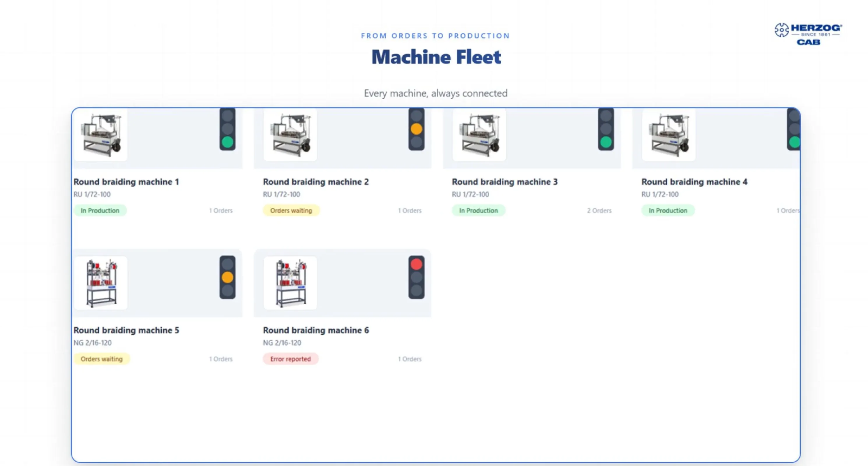The width and height of the screenshot is (868, 466).
Task: Click '2 Orders' count on machine 3
Action: point(599,211)
